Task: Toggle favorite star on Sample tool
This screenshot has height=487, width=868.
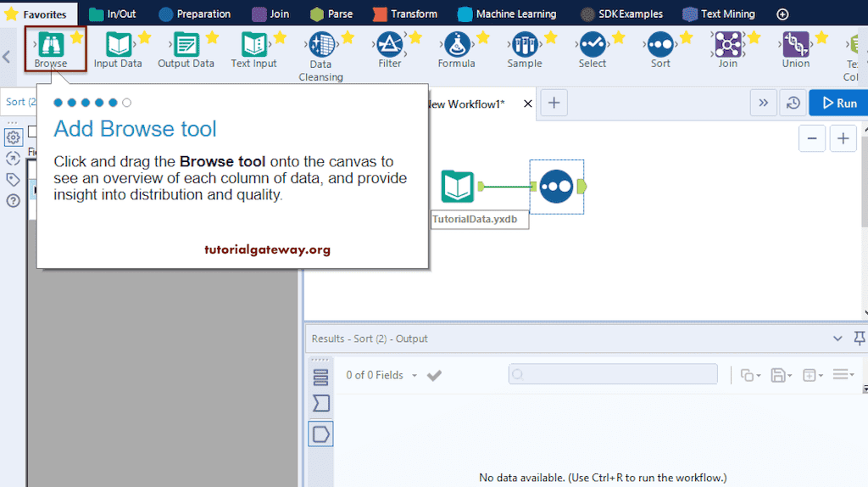Action: [x=551, y=37]
